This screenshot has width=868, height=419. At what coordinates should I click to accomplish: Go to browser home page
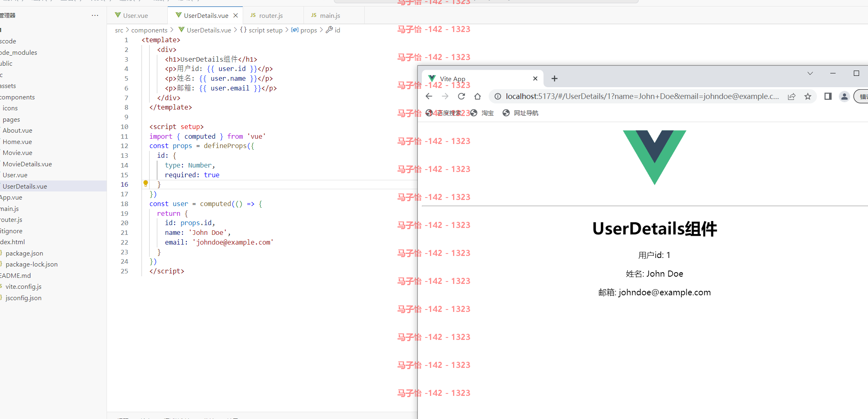click(477, 96)
